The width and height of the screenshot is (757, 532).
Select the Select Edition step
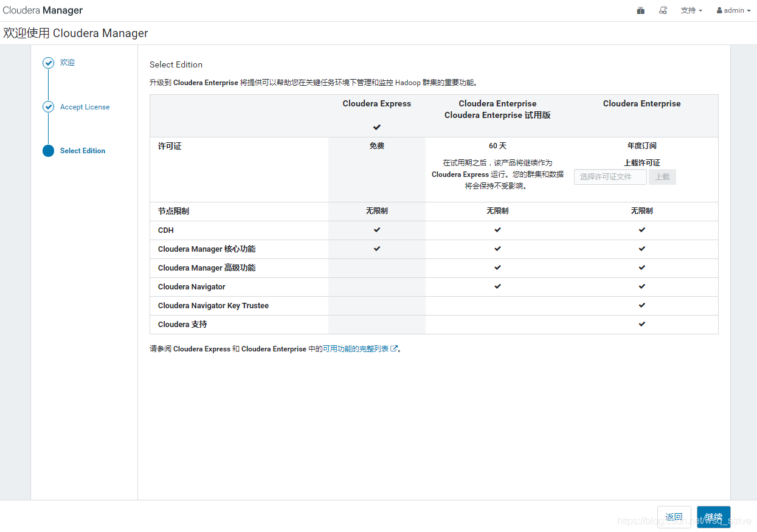(x=83, y=151)
